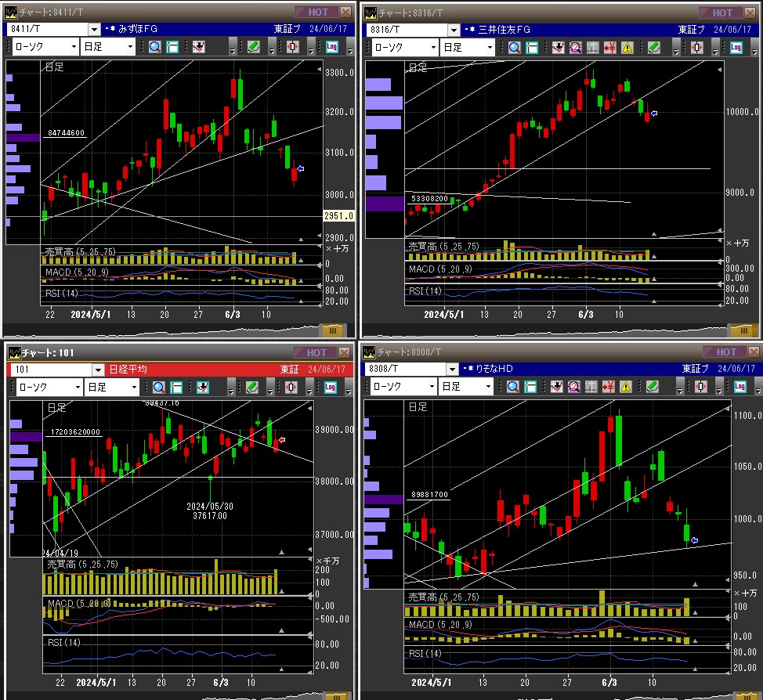Click the red yen order icon in 8316/T
This screenshot has width=763, height=700.
609,48
